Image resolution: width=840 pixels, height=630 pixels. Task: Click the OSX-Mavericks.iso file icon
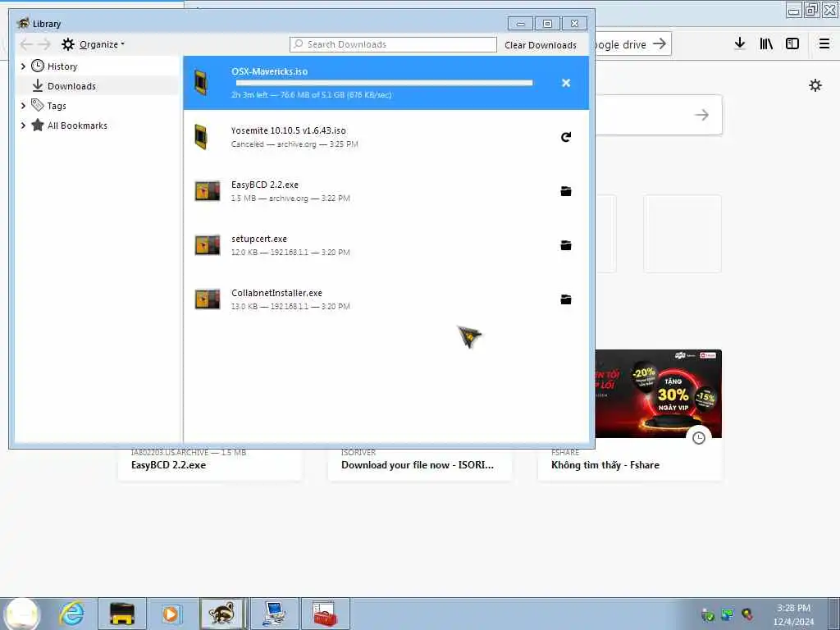(x=201, y=83)
